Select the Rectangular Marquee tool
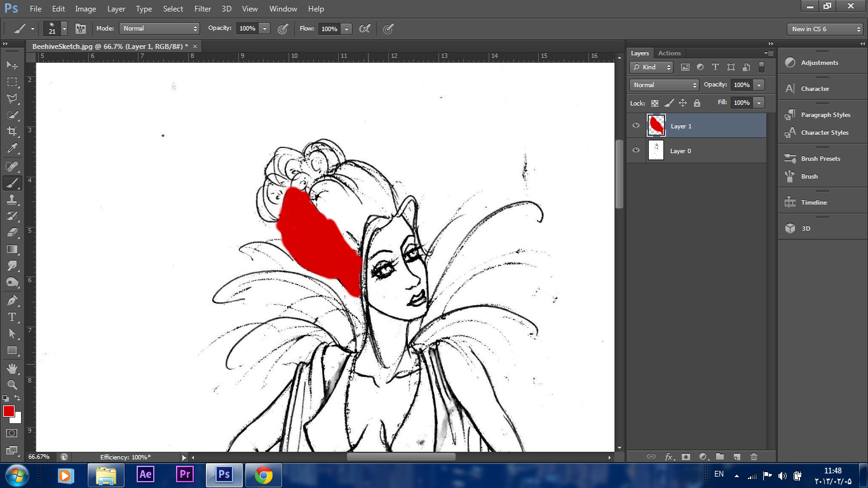 [12, 81]
